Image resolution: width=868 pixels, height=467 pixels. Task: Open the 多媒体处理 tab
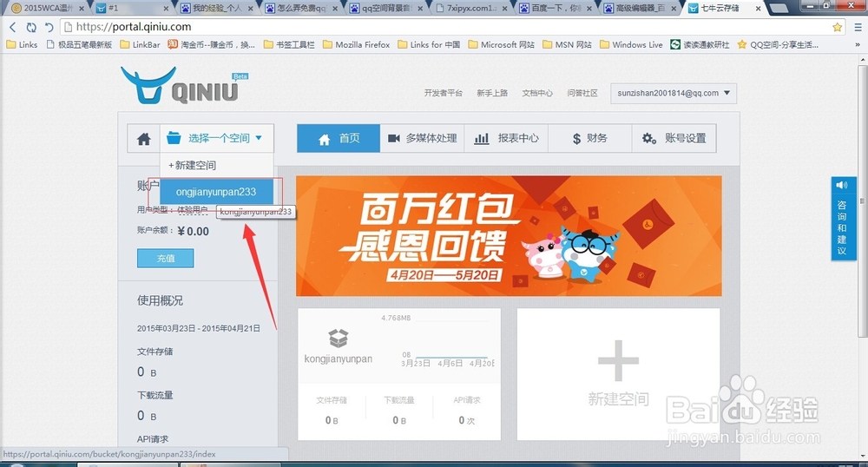point(423,138)
